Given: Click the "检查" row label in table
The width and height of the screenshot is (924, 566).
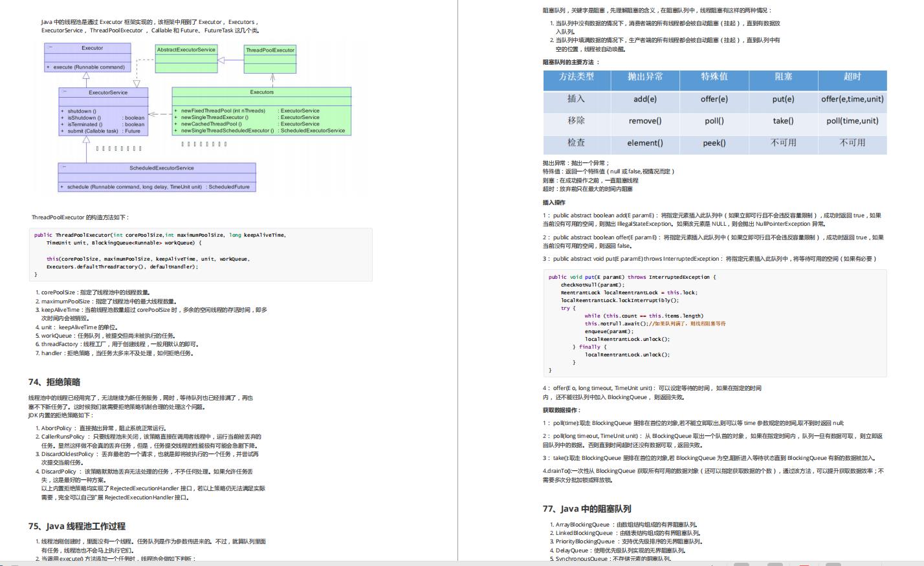Looking at the screenshot, I should point(576,143).
